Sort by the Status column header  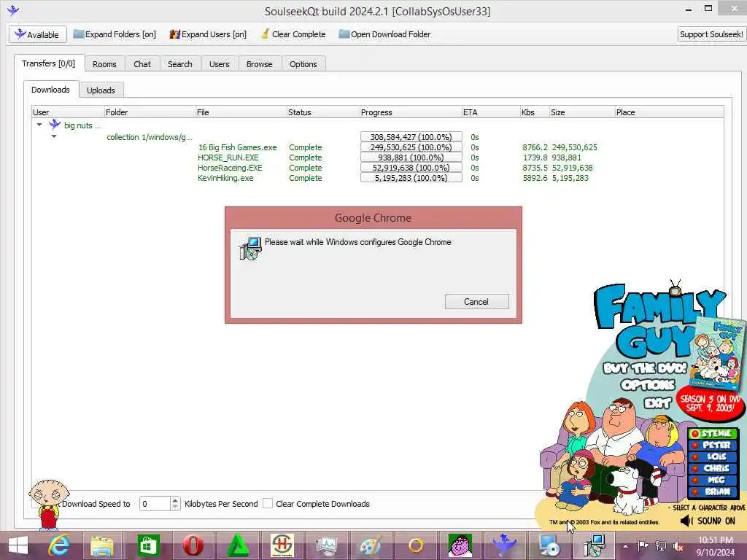pyautogui.click(x=323, y=112)
